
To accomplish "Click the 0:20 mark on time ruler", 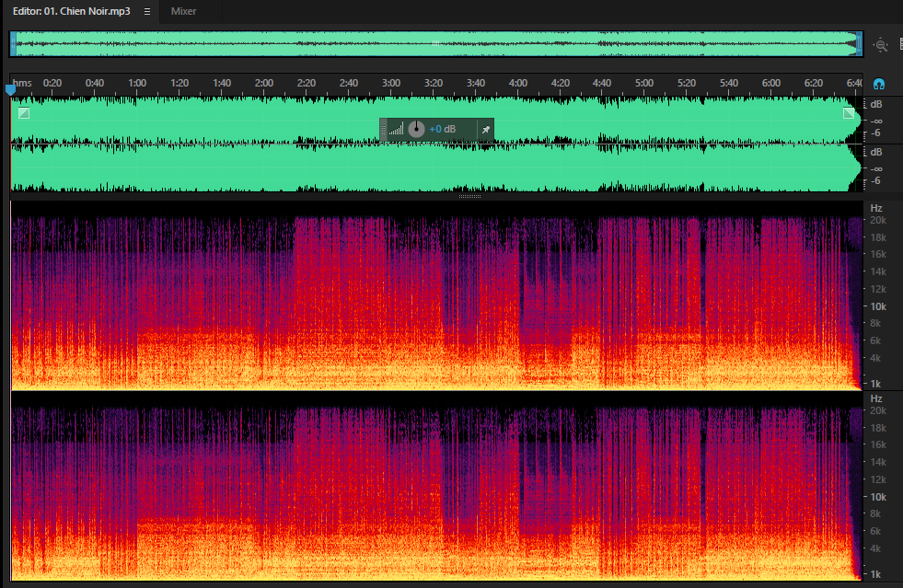I will [x=52, y=83].
